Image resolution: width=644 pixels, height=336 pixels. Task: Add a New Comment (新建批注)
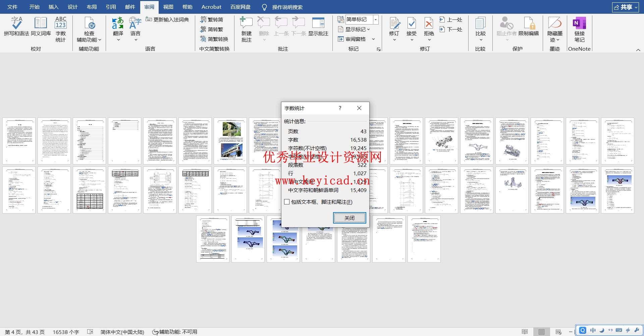click(246, 29)
